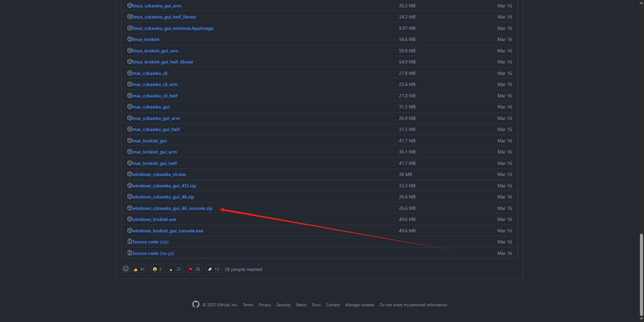Open the Terms footer link
This screenshot has width=644, height=322.
[x=248, y=305]
